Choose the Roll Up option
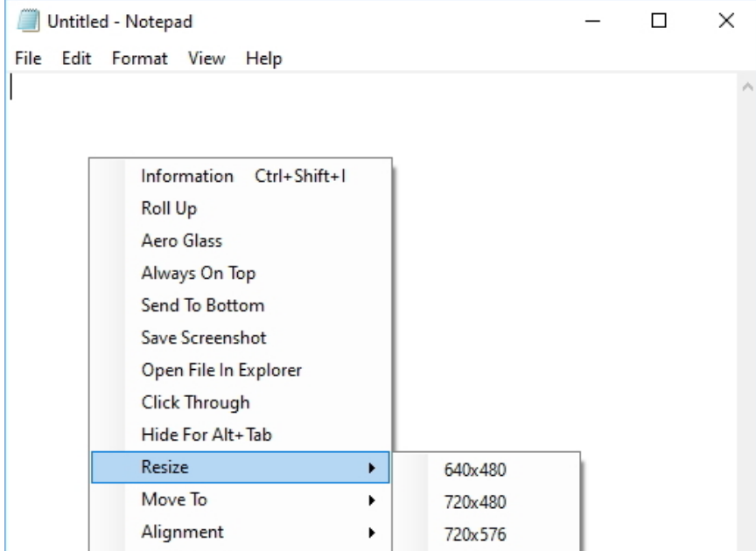 point(169,209)
